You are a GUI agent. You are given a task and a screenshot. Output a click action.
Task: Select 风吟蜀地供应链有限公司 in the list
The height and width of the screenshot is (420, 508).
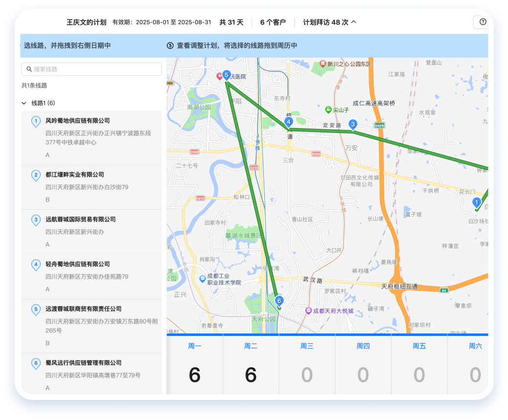click(91, 138)
